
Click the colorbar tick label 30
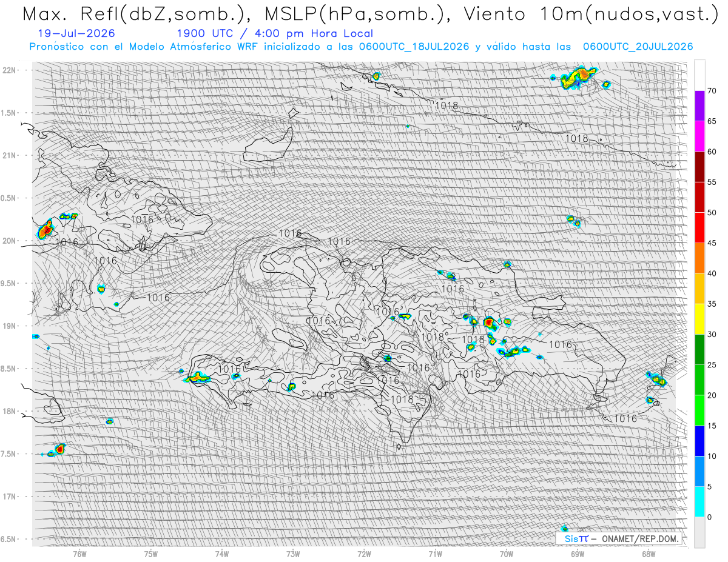tap(712, 335)
